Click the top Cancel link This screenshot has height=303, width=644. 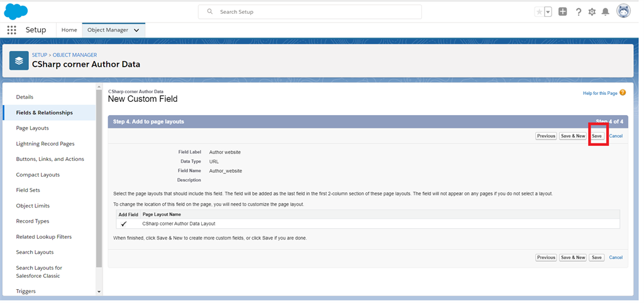[616, 136]
